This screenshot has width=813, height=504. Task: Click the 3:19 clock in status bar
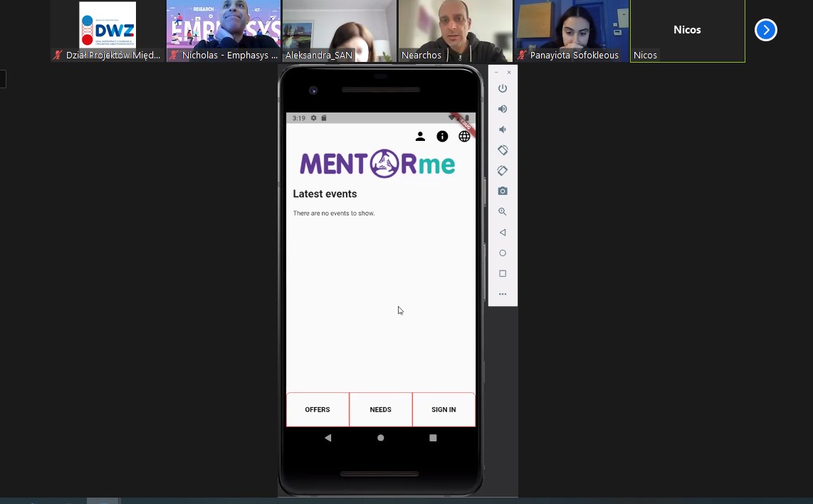point(299,118)
